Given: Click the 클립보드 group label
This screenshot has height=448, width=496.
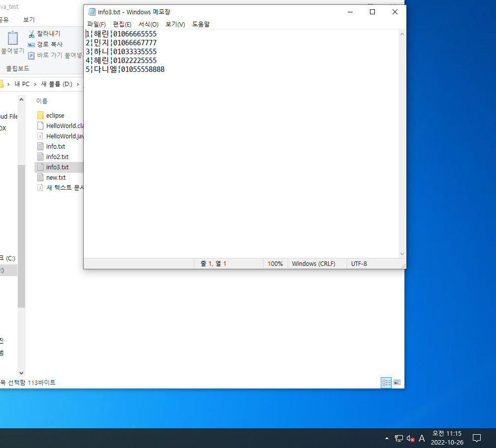Looking at the screenshot, I should (18, 68).
